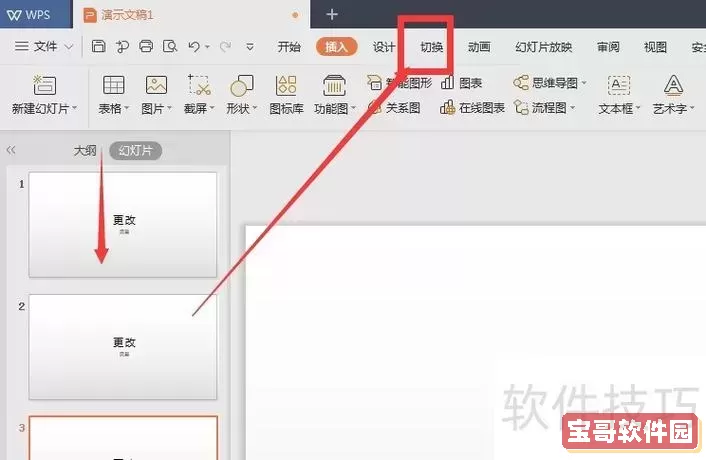The width and height of the screenshot is (706, 460).
Task: Select slide 1 thumbnail
Action: click(x=123, y=224)
